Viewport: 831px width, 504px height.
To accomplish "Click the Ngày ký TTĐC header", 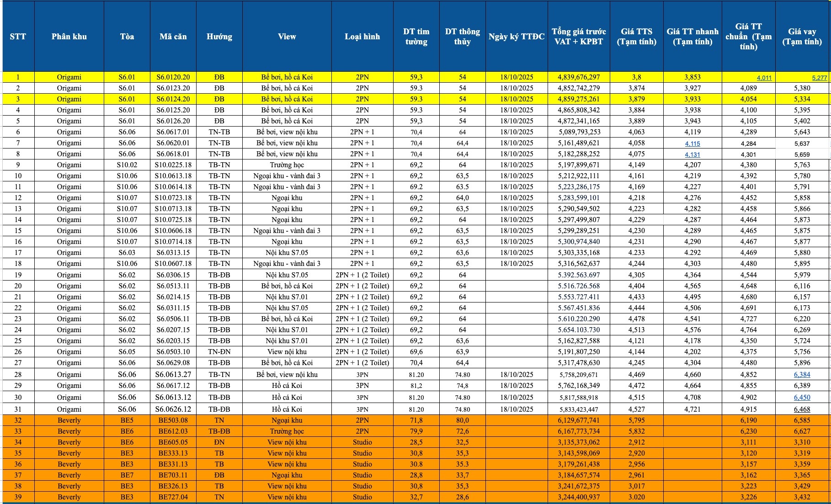I will [517, 37].
